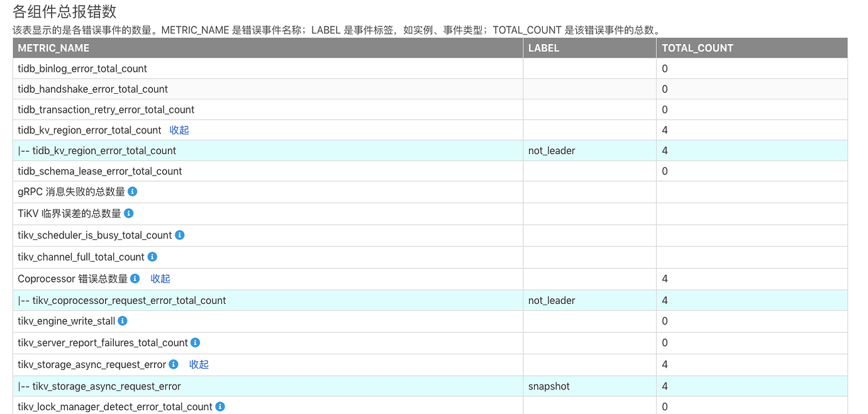Select the TiKV 临界误差的总数量 text
This screenshot has width=868, height=414.
tap(69, 213)
